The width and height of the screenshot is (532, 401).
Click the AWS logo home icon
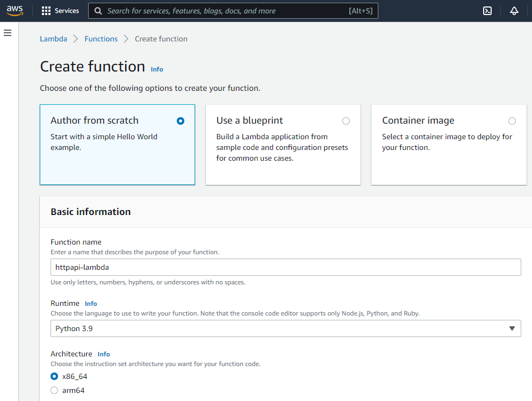pos(15,11)
